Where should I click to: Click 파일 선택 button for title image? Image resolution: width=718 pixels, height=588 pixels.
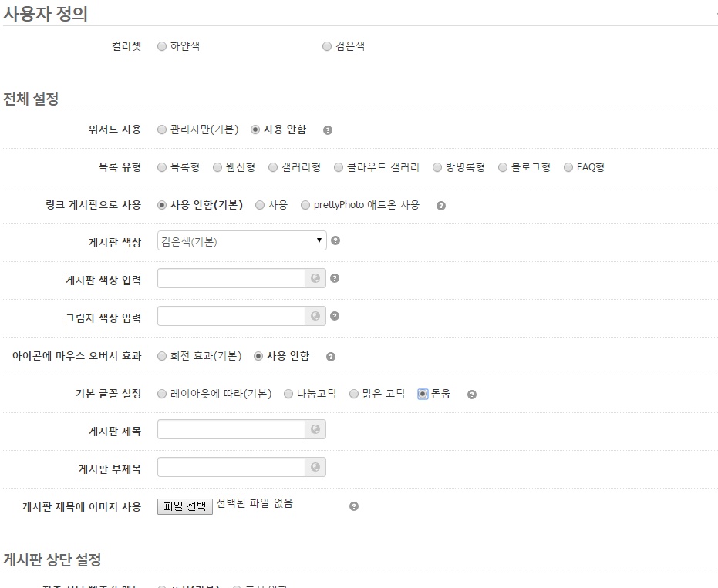point(184,506)
